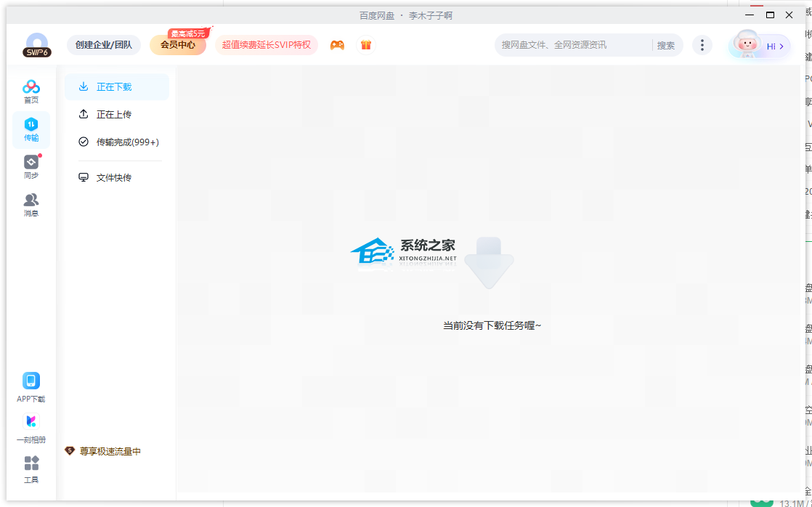
Task: Open the 传输完成(999+) tab
Action: point(117,142)
